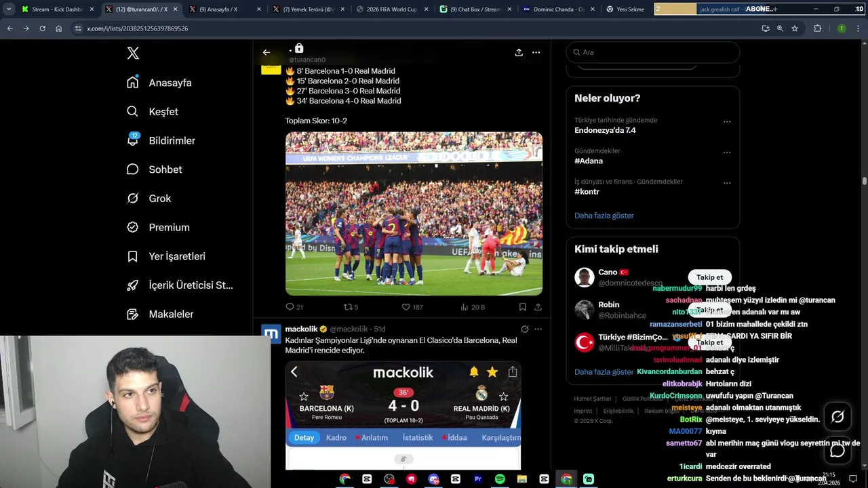
Task: Select the Detay tab
Action: (x=304, y=438)
